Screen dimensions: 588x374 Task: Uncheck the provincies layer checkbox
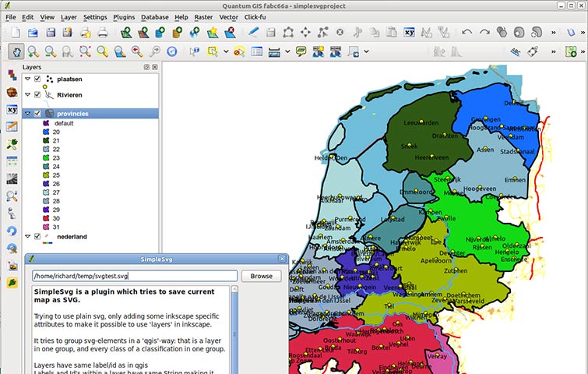[x=37, y=113]
